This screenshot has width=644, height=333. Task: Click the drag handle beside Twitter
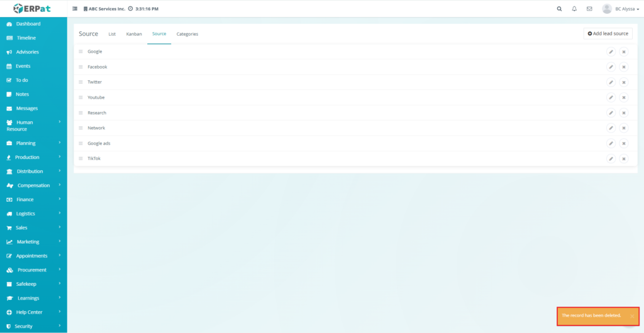point(80,82)
